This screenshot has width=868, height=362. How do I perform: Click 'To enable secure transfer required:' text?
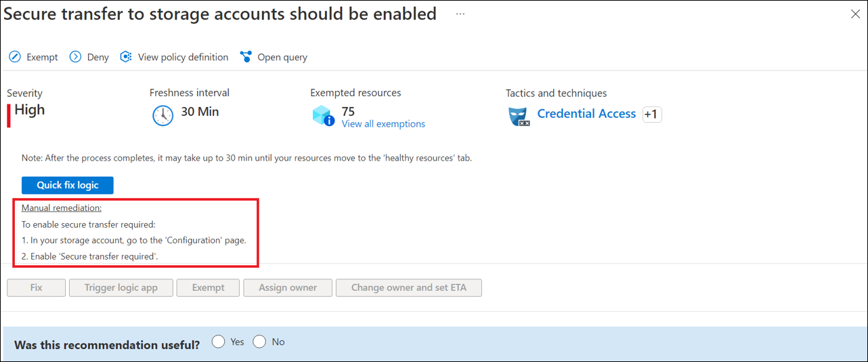click(x=89, y=224)
